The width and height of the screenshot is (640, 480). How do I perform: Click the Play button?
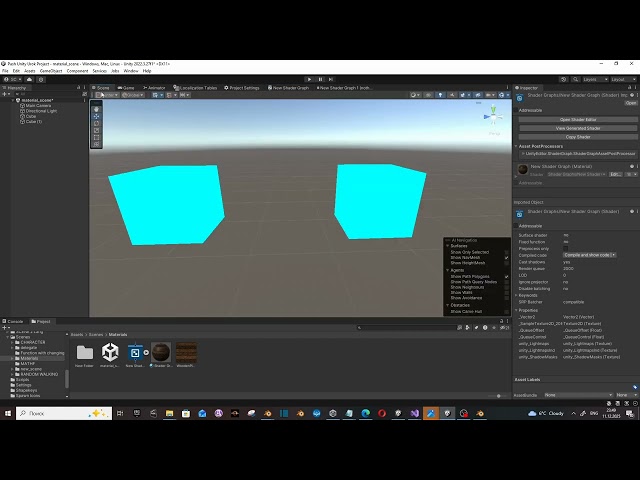[309, 79]
